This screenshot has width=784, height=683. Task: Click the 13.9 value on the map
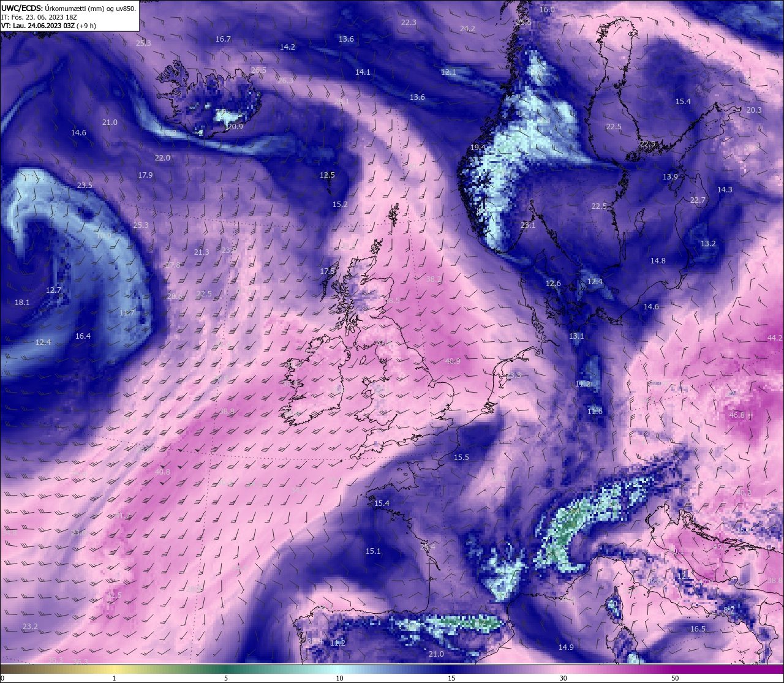pyautogui.click(x=670, y=177)
